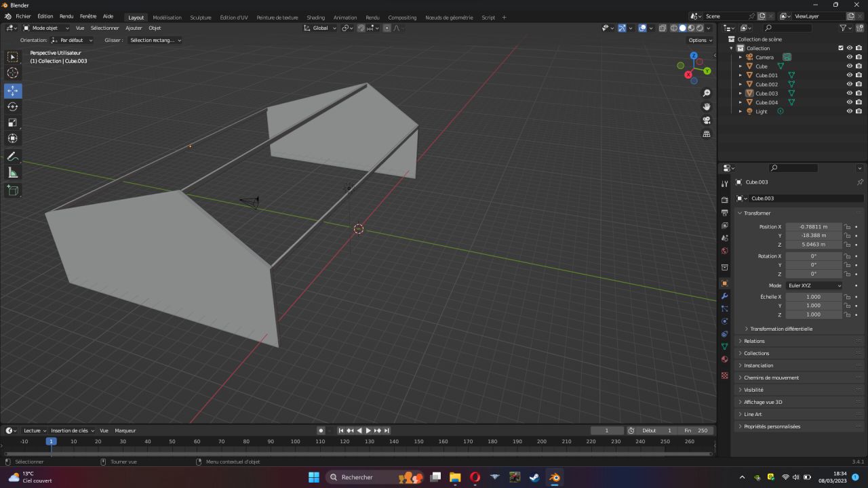Select the Move tool in the viewport toolbar
868x488 pixels.
click(x=12, y=90)
